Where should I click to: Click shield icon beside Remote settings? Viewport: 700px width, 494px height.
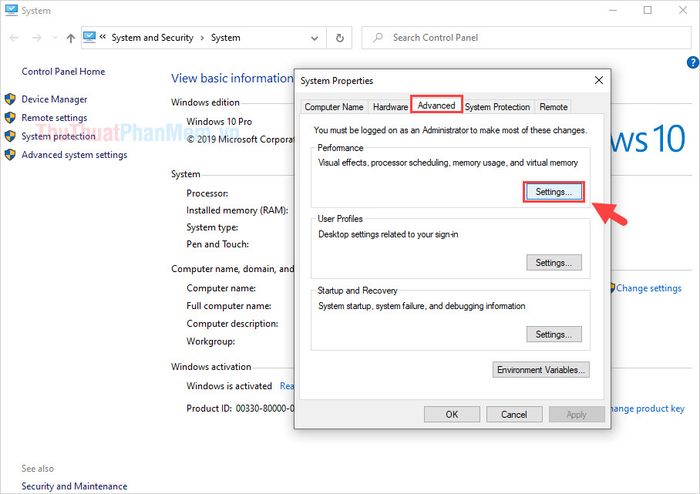10,117
